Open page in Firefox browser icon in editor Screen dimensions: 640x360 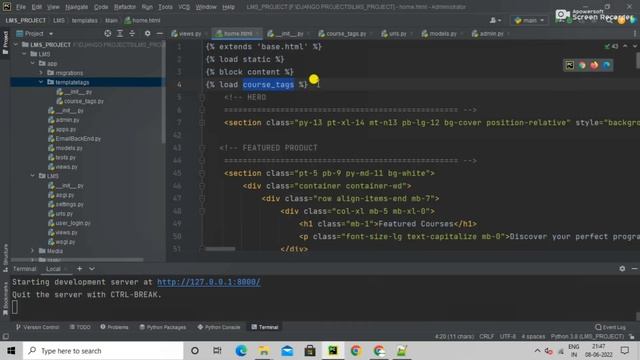tap(594, 65)
